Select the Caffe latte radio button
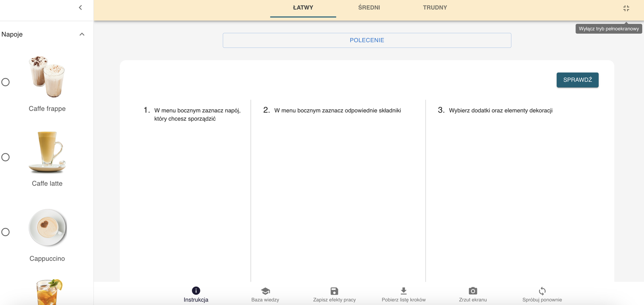The image size is (644, 305). (x=6, y=157)
